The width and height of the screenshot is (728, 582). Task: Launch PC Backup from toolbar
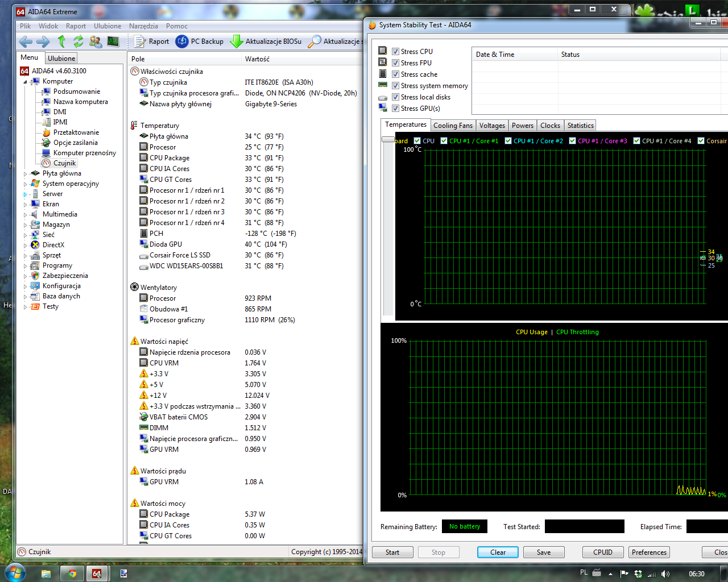pyautogui.click(x=200, y=41)
